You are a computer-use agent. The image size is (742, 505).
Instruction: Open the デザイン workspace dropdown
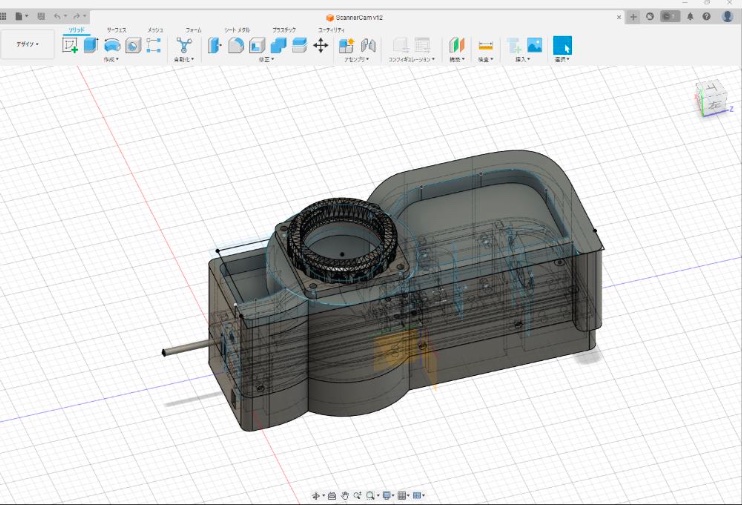pos(27,45)
